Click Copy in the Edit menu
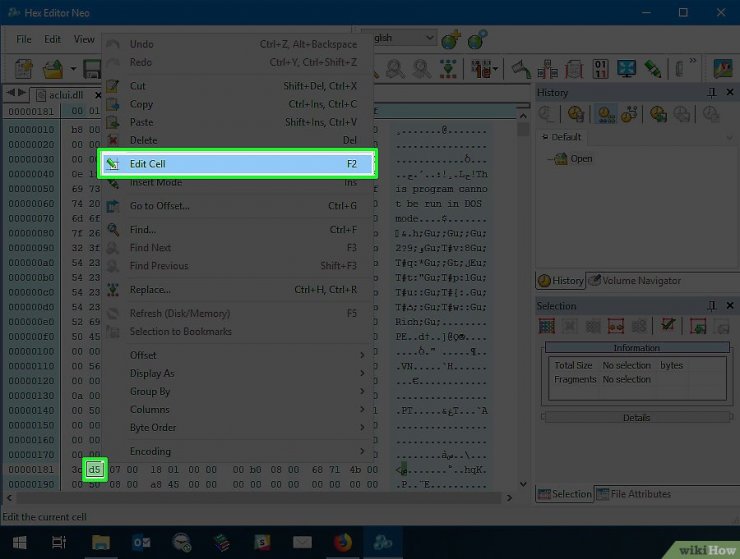 pos(237,104)
